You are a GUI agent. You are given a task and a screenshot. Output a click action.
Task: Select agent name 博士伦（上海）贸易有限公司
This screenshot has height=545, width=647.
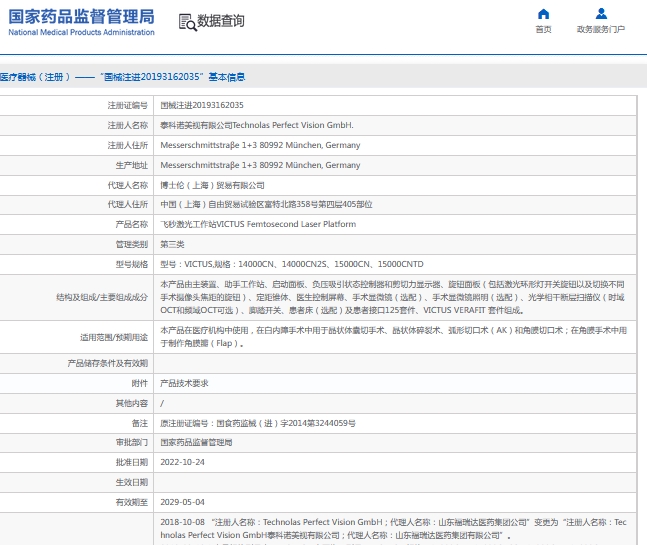(212, 185)
